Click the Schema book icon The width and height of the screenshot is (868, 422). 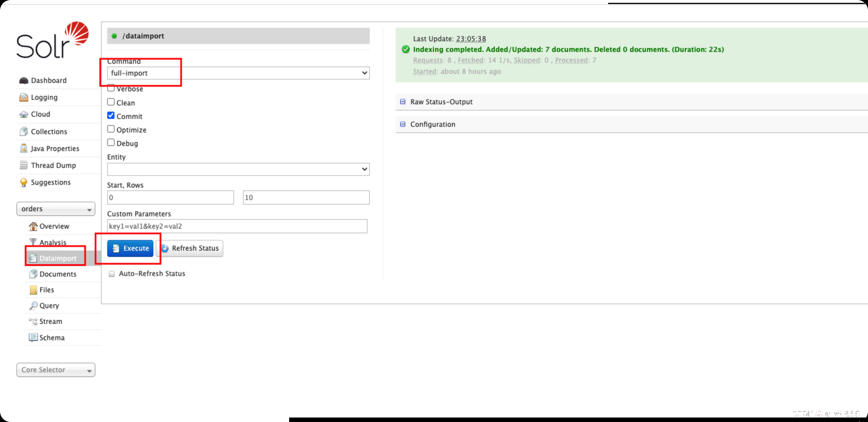(x=33, y=337)
